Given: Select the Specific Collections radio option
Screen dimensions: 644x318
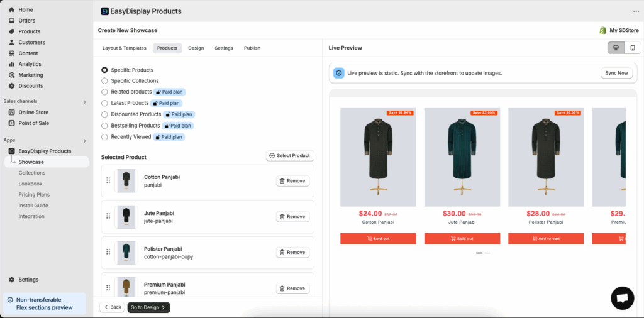Looking at the screenshot, I should [x=104, y=81].
